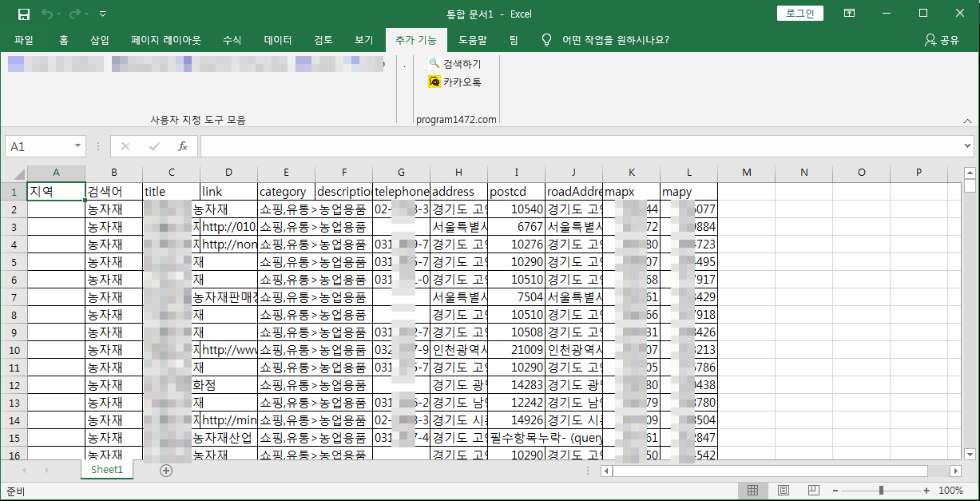Open the 데이터 ribbon tab
The height and width of the screenshot is (501, 980).
[x=278, y=40]
